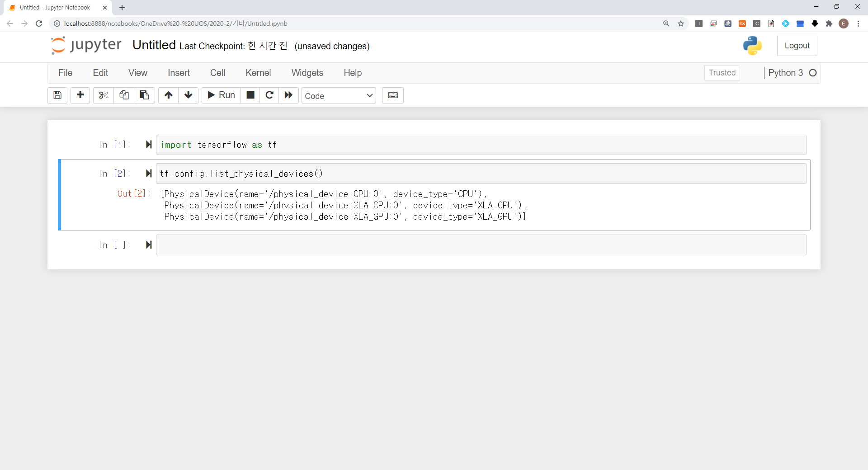Click into the import tensorflow code cell
868x470 pixels.
pyautogui.click(x=481, y=145)
